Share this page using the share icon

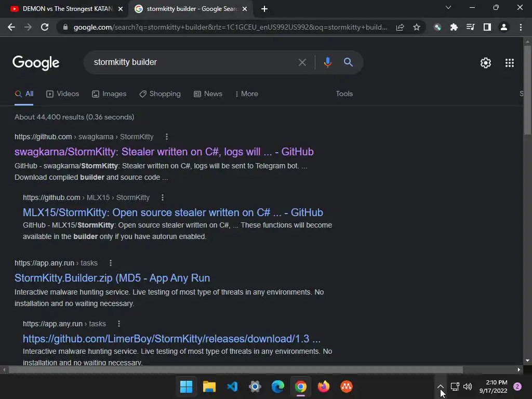[400, 27]
